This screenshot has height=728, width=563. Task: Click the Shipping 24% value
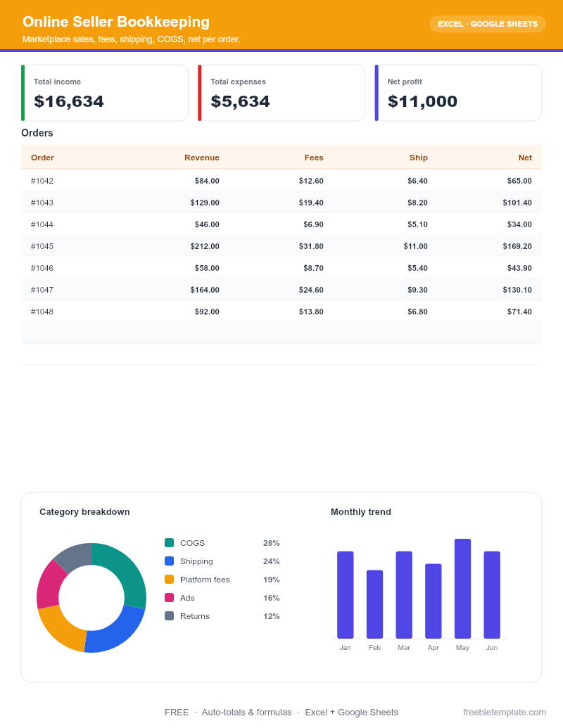[x=271, y=561]
